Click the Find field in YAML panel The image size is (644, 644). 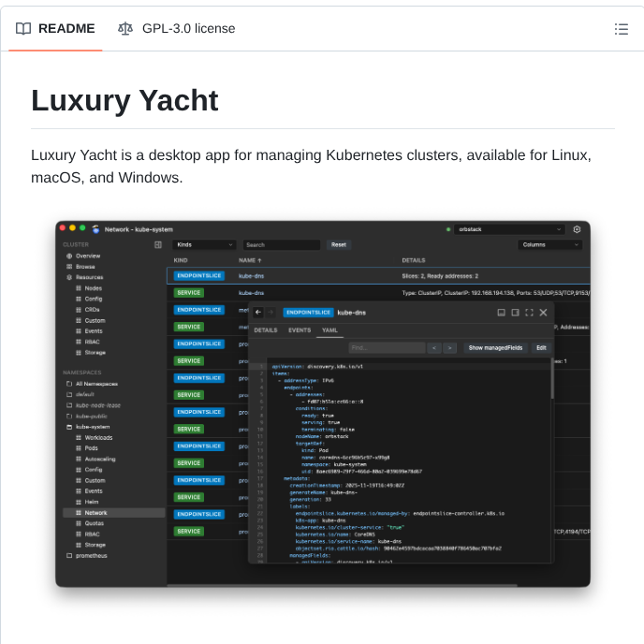(x=387, y=348)
